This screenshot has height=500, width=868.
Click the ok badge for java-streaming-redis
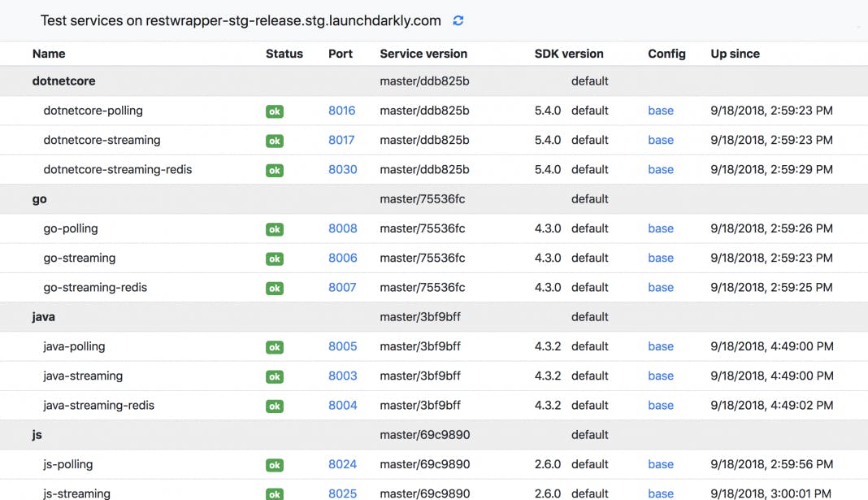click(275, 406)
